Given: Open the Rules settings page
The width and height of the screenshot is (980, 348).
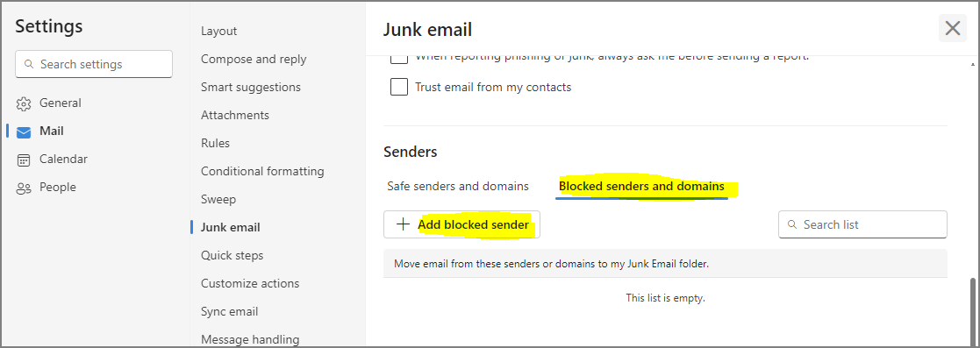Looking at the screenshot, I should coord(215,143).
